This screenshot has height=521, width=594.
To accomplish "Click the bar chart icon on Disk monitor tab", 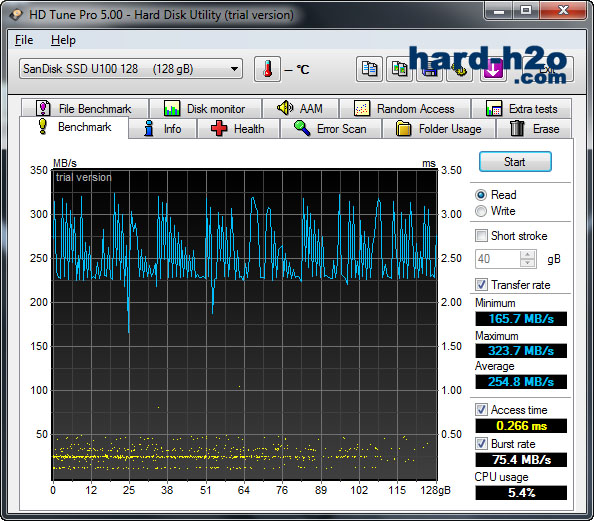I will 172,108.
